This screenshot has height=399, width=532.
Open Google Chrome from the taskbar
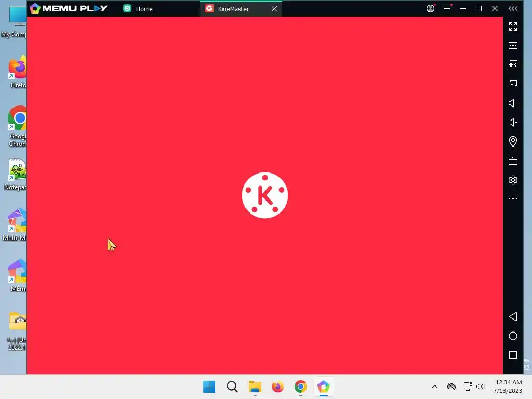[x=301, y=387]
